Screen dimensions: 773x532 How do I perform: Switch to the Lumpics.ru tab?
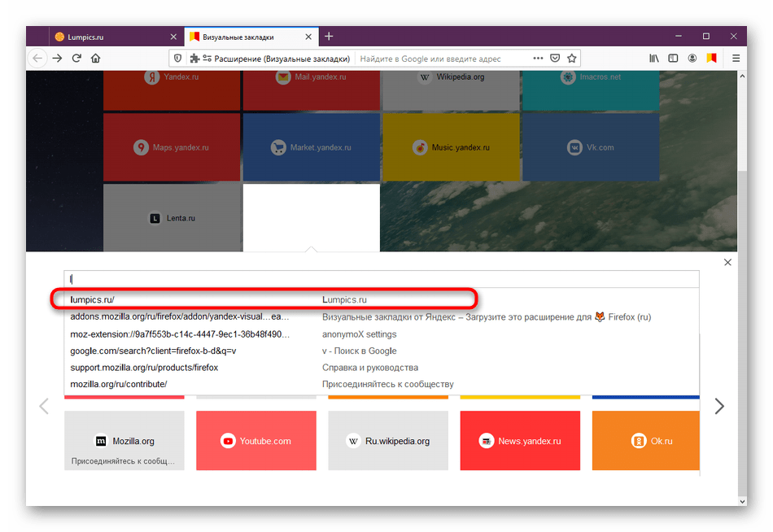[116, 37]
